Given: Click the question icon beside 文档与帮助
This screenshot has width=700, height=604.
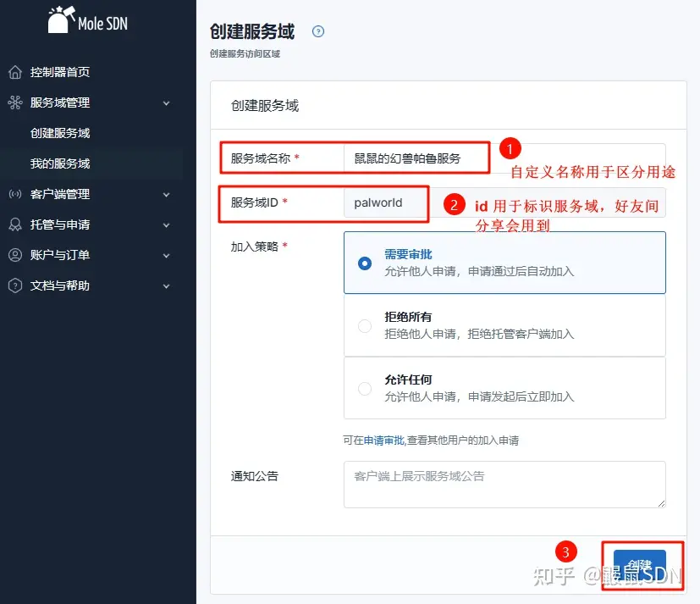Looking at the screenshot, I should tap(15, 285).
